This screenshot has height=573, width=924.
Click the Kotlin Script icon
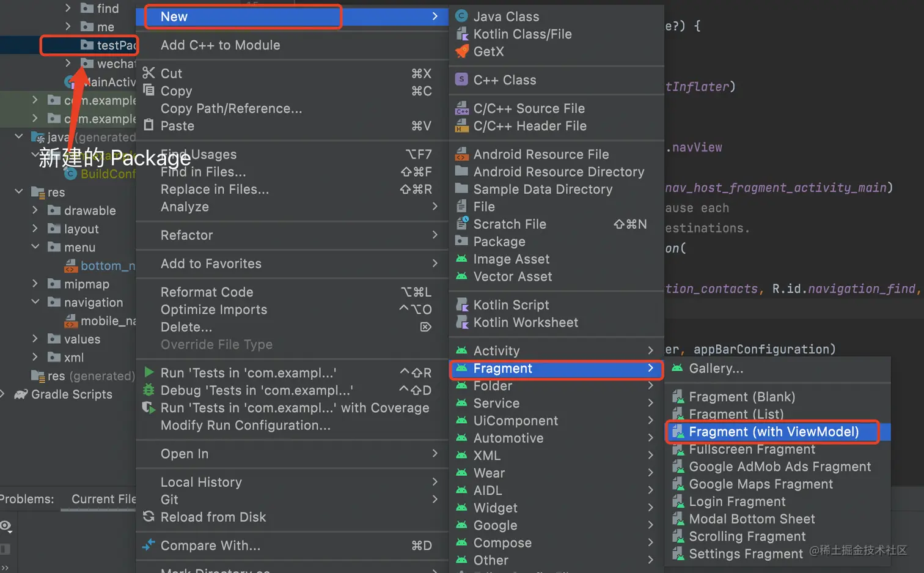click(x=462, y=305)
